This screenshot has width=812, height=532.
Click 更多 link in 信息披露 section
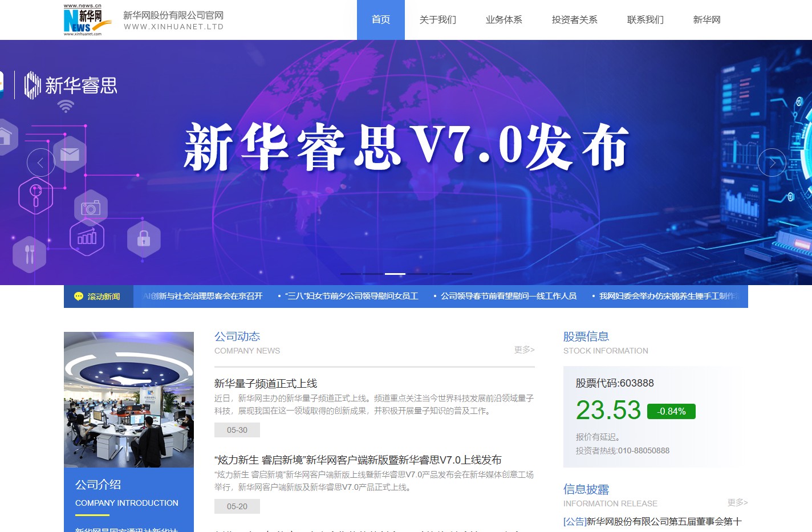[737, 502]
